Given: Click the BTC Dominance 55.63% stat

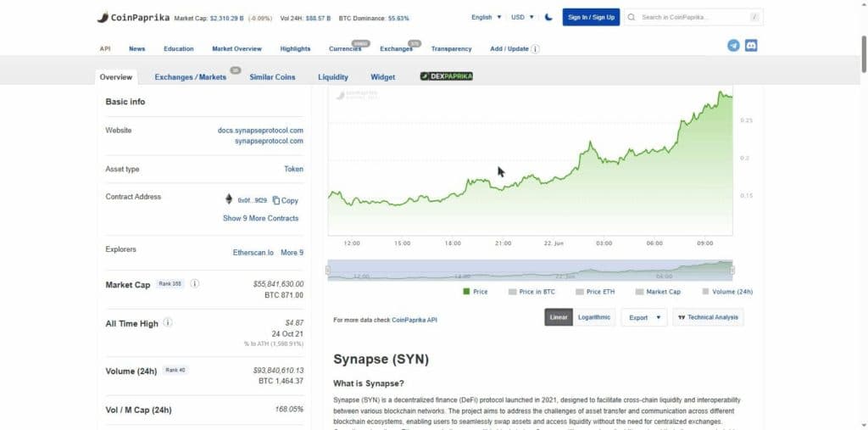Looking at the screenshot, I should pyautogui.click(x=374, y=19).
